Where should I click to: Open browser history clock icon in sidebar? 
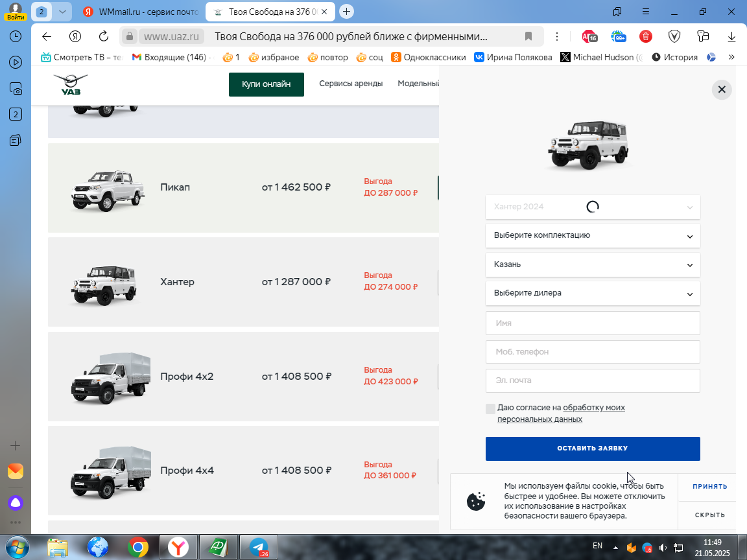[16, 37]
